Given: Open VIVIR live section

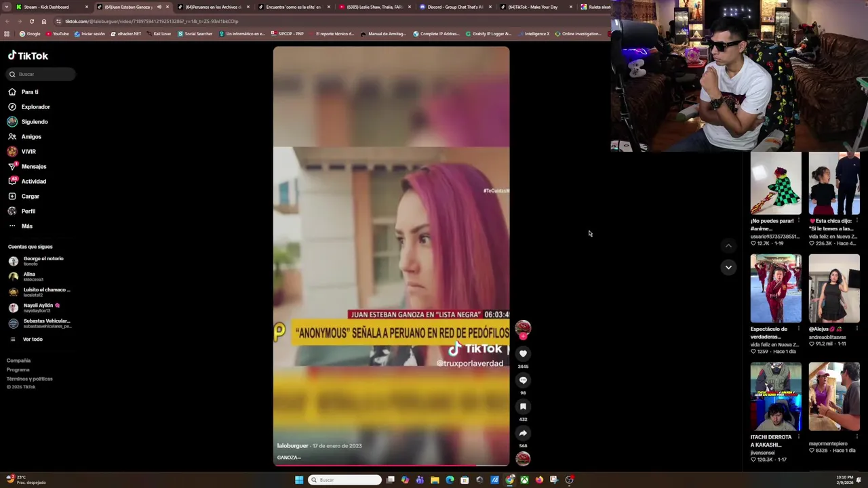Looking at the screenshot, I should 22,152.
